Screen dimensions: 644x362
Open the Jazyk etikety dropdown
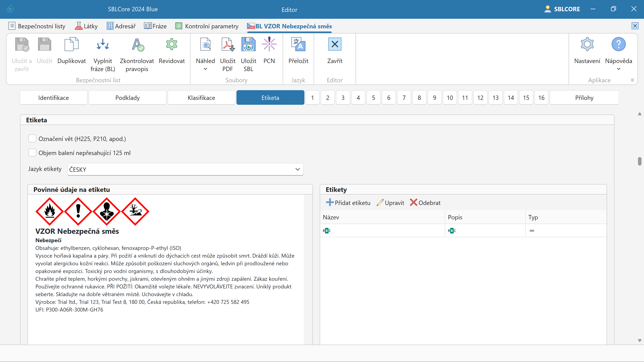[x=298, y=169]
